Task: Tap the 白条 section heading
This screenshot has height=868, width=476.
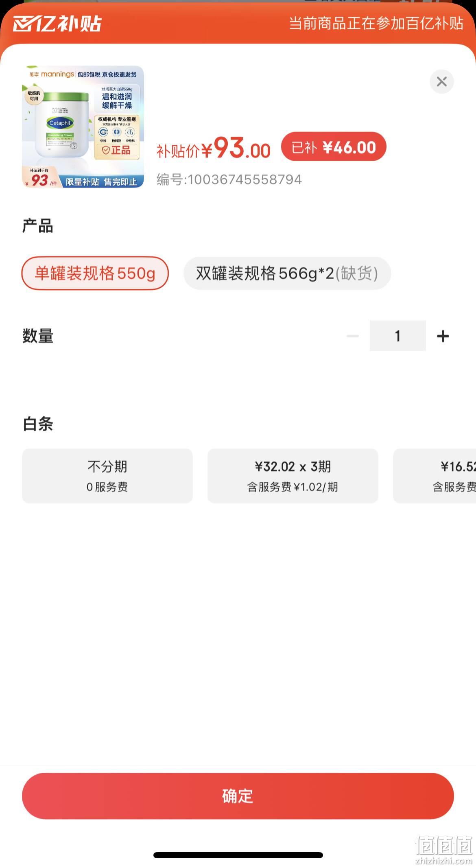Action: pyautogui.click(x=38, y=424)
